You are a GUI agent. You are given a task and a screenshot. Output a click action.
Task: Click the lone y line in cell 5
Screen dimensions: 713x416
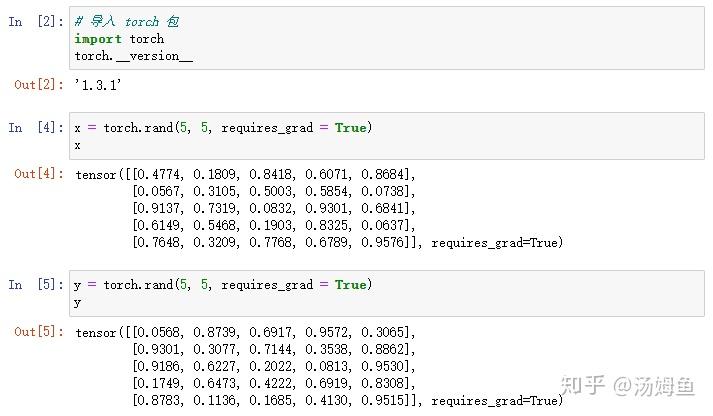pyautogui.click(x=78, y=302)
